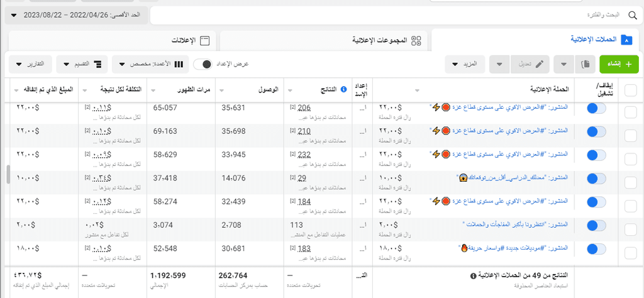Click the impressions value 65,057
The width and height of the screenshot is (644, 298).
166,108
